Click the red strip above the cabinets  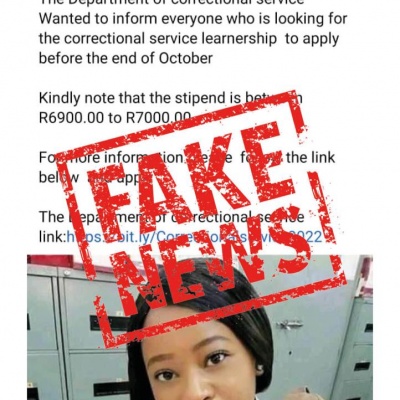(50, 260)
